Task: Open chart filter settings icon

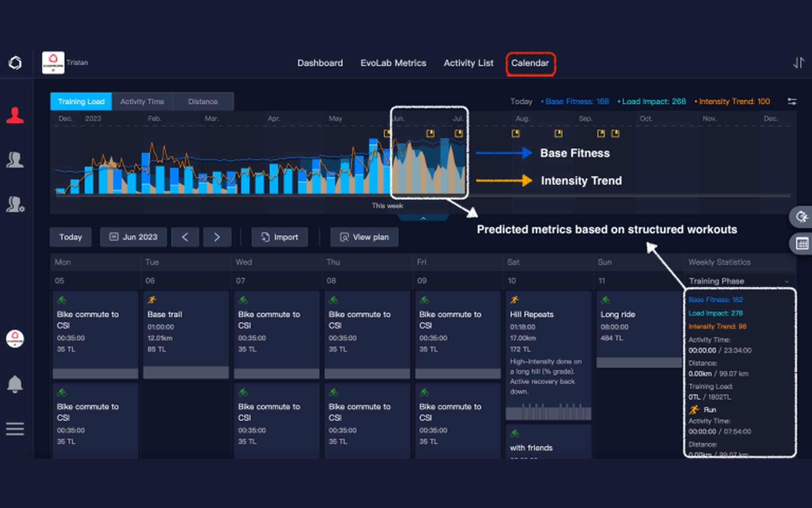Action: [792, 102]
